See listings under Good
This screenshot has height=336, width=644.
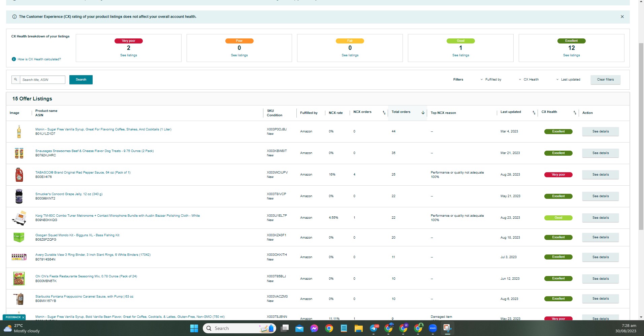(x=461, y=55)
